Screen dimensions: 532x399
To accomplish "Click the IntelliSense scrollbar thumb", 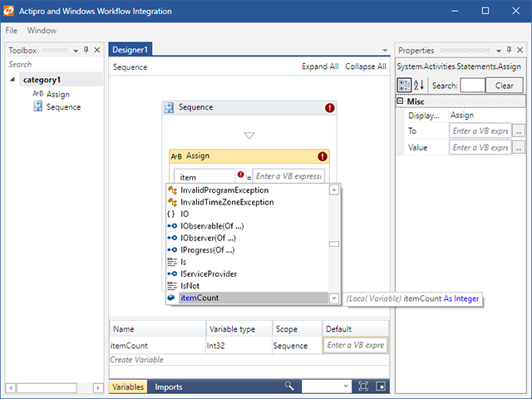I will pos(334,244).
